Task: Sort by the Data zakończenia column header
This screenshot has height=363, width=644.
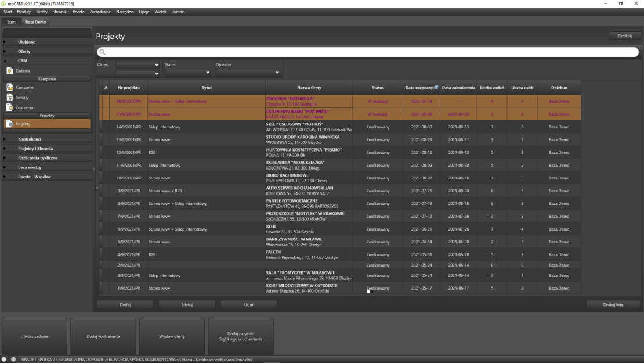Action: [458, 88]
